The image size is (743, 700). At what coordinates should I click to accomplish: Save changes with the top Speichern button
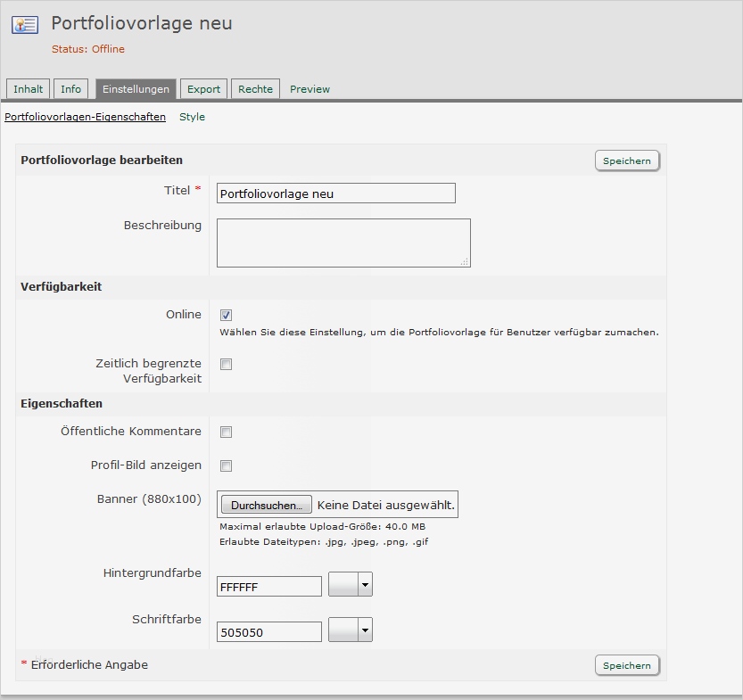click(627, 161)
